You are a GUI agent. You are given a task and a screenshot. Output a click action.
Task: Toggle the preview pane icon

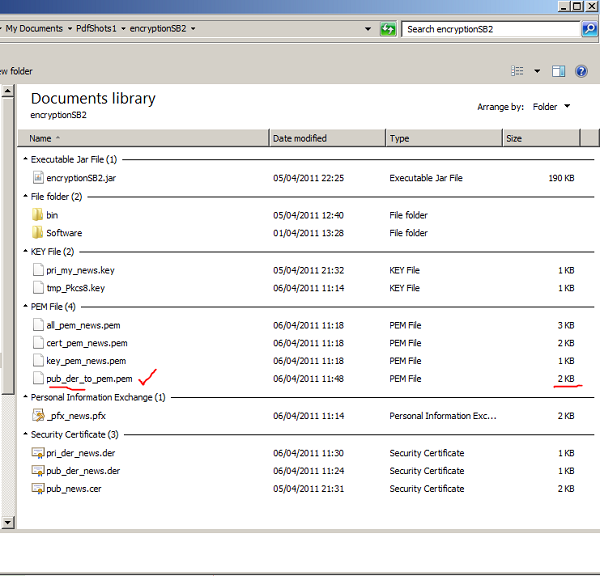[558, 71]
